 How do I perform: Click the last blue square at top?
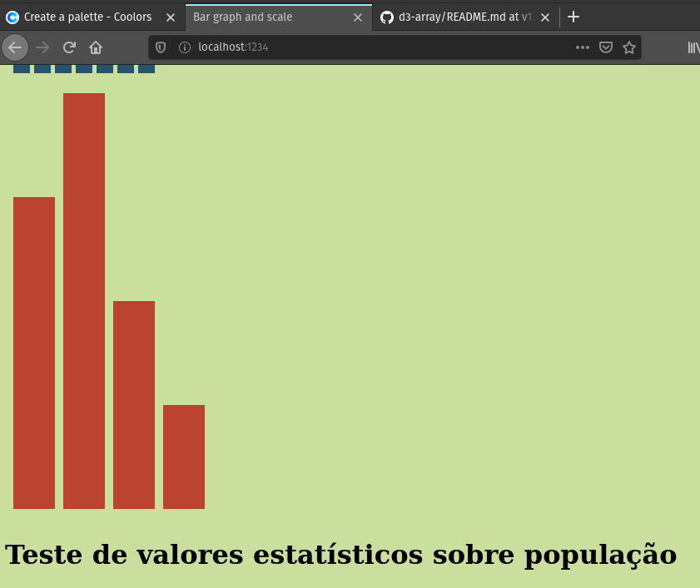pyautogui.click(x=146, y=69)
